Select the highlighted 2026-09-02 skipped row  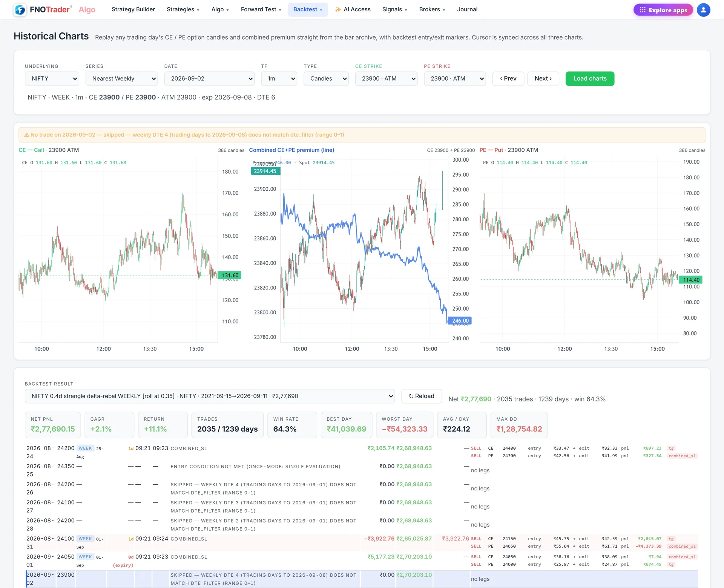coord(362,579)
